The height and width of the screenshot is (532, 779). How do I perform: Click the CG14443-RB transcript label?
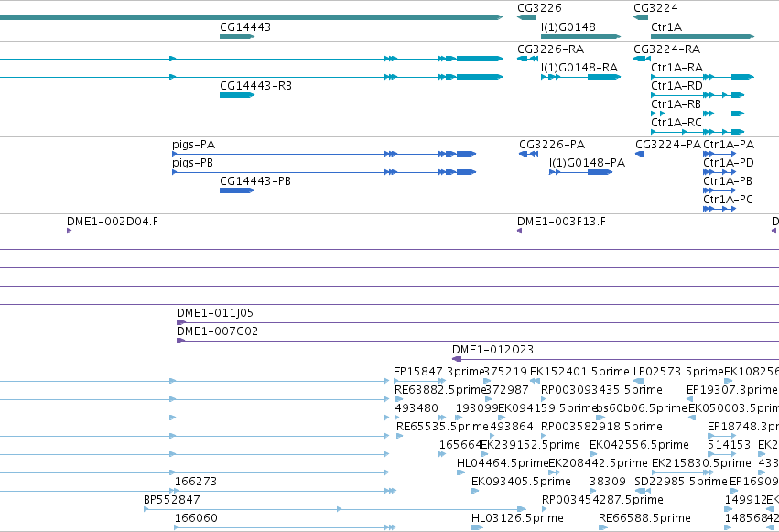[x=256, y=86]
